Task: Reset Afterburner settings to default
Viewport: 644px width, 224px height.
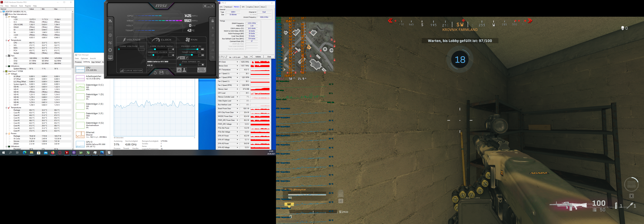Action: [x=155, y=73]
